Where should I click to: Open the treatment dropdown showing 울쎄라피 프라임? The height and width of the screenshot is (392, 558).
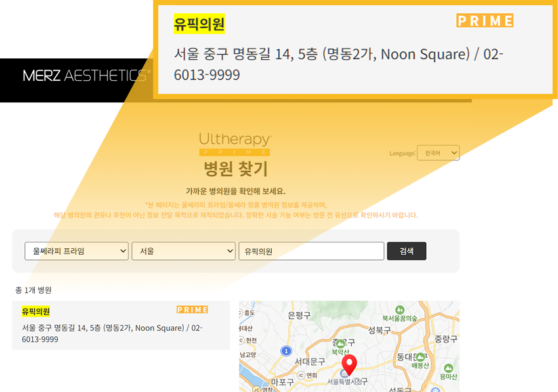(76, 251)
